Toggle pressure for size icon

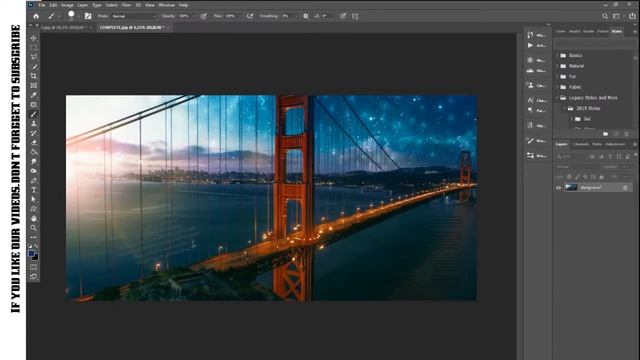[x=343, y=16]
